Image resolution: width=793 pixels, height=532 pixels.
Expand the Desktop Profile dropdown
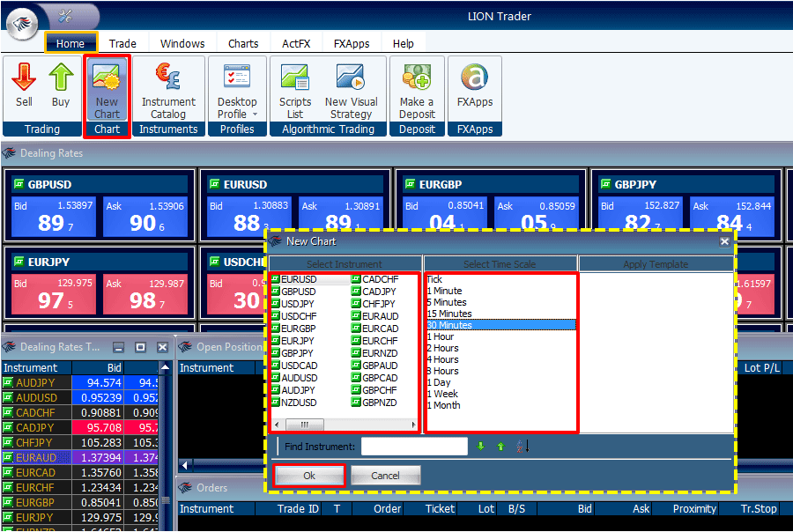[x=255, y=115]
